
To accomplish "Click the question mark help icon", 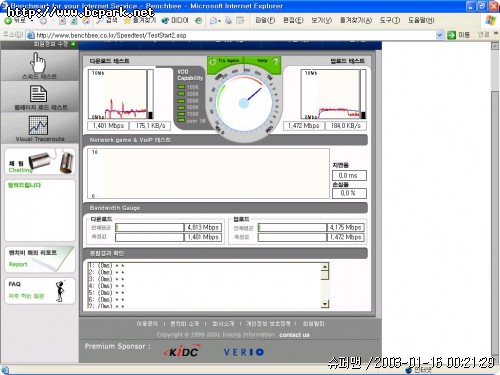I will click(x=275, y=61).
